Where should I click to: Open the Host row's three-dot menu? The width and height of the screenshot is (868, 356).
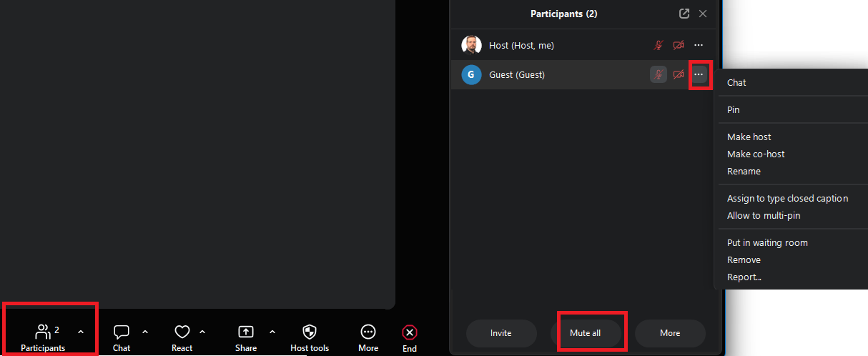coord(699,45)
